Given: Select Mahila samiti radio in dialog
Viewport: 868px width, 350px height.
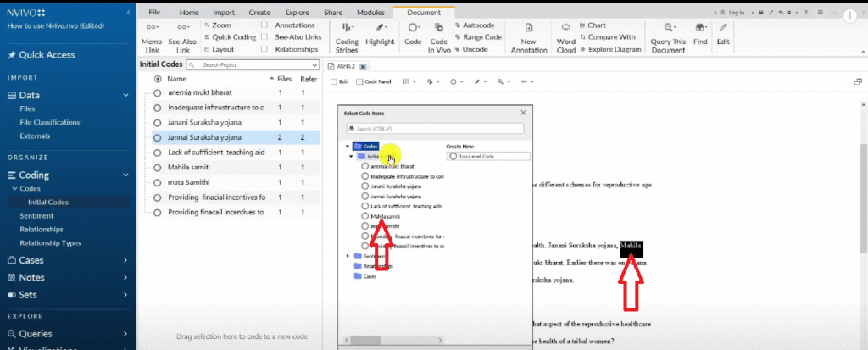Looking at the screenshot, I should [364, 216].
